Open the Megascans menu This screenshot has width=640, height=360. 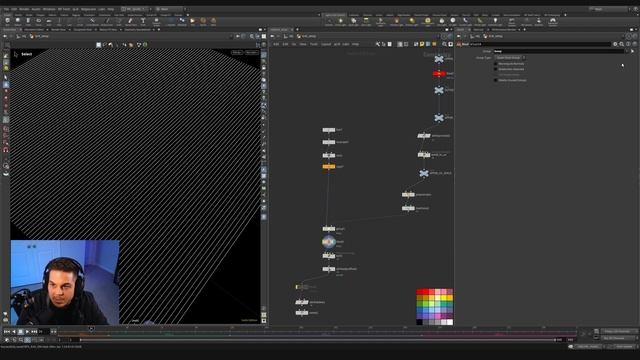[88, 9]
